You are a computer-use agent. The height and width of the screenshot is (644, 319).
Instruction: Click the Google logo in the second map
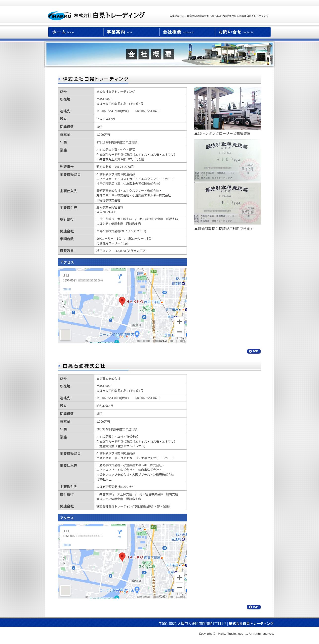point(122,592)
